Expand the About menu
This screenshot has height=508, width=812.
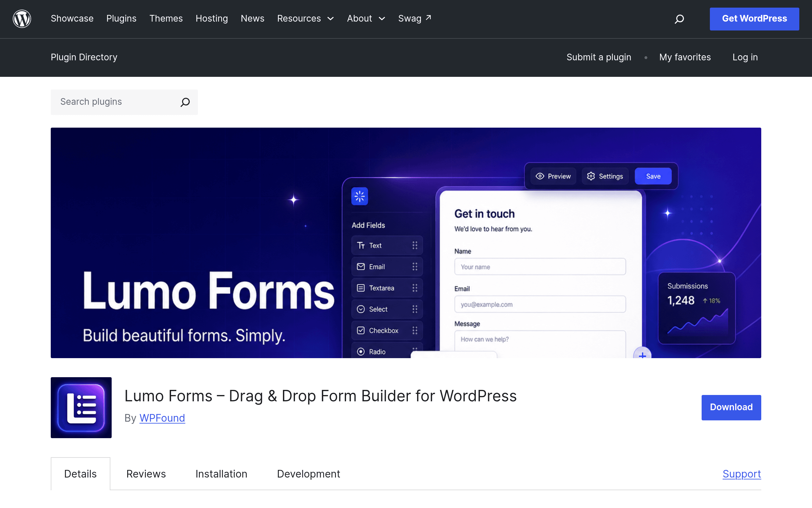pos(366,18)
